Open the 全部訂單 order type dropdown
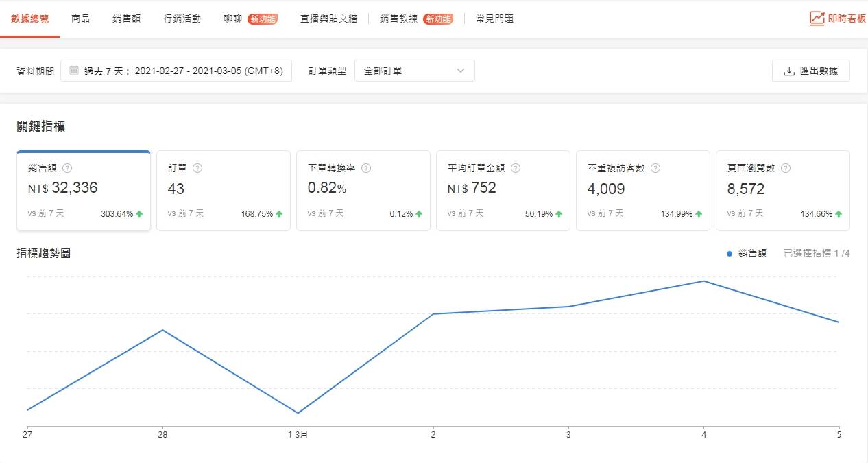Image resolution: width=868 pixels, height=463 pixels. [415, 71]
